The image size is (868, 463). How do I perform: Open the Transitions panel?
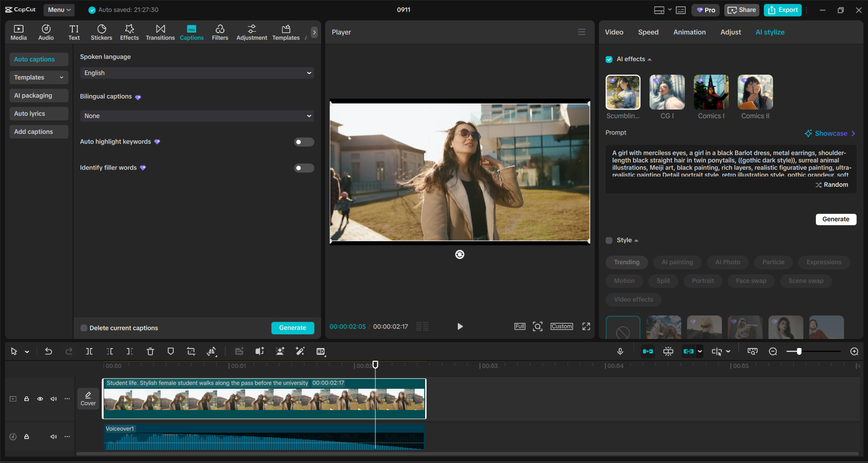[x=160, y=32]
